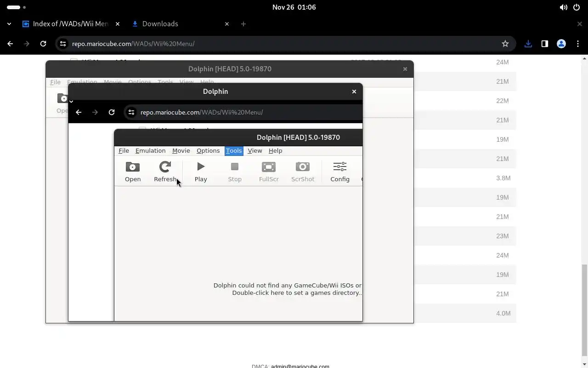Screen dimensions: 588x368
Task: Click the 3.8M file size entry
Action: [x=503, y=178]
